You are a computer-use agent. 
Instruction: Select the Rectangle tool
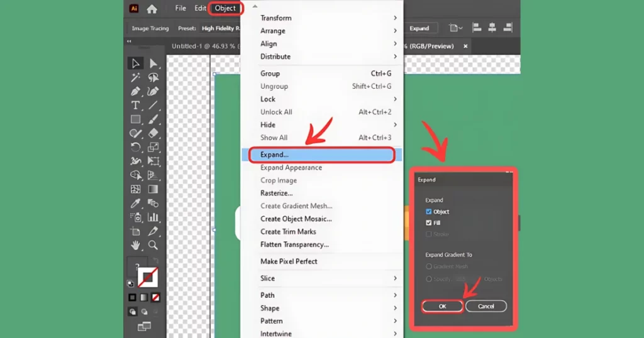pos(136,119)
